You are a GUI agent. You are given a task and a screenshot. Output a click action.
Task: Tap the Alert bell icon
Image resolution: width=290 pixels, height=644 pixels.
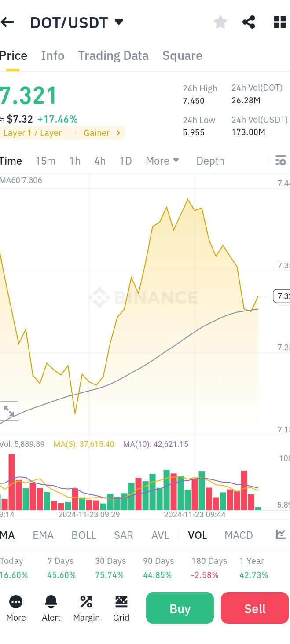(x=51, y=608)
